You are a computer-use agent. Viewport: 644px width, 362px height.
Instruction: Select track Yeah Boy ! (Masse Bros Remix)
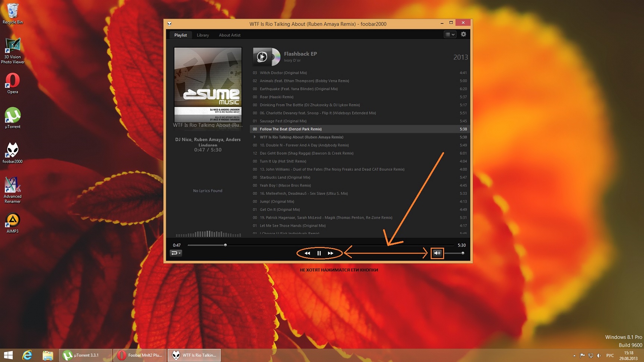point(360,185)
